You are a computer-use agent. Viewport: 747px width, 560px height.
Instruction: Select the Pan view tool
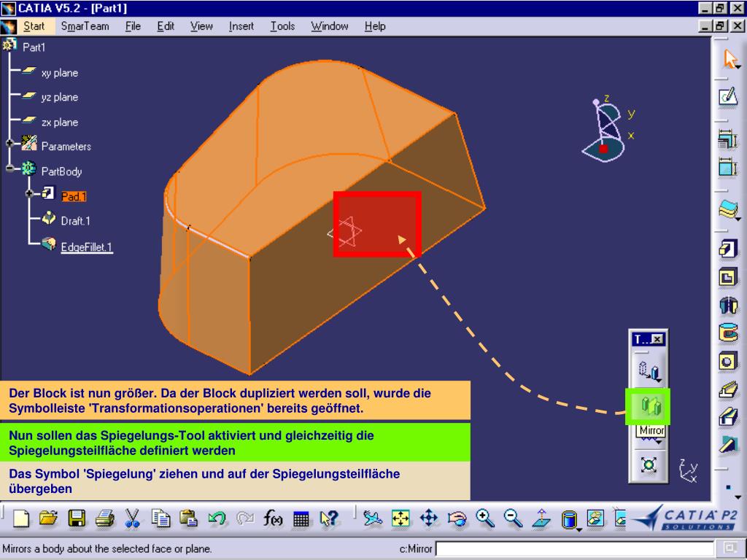(x=429, y=518)
